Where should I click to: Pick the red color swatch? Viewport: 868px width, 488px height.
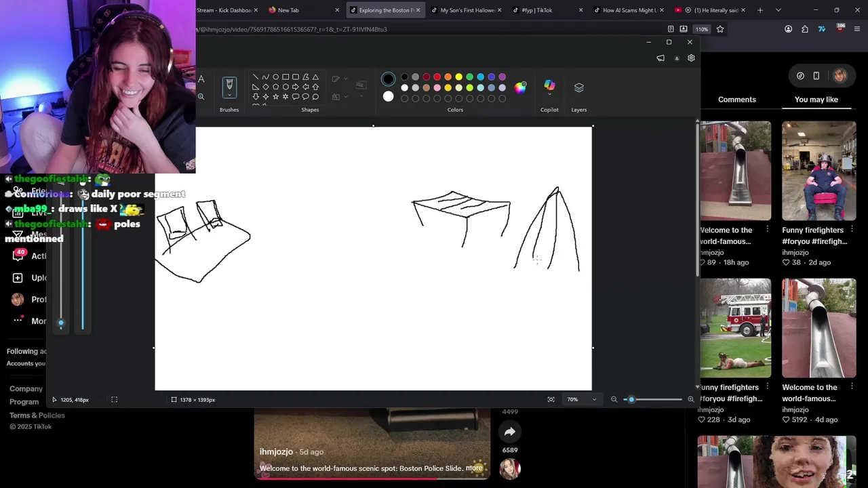(437, 77)
